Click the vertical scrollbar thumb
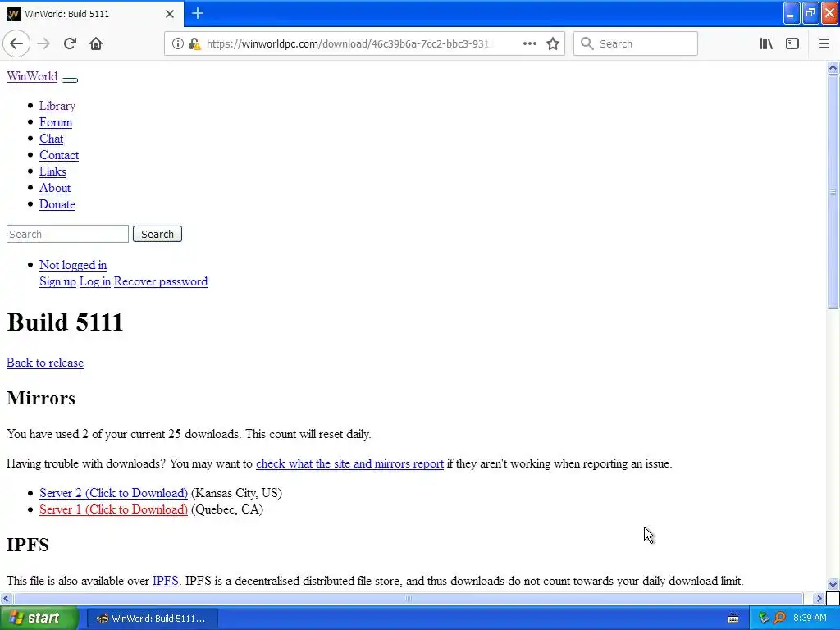840x630 pixels. pos(833,192)
